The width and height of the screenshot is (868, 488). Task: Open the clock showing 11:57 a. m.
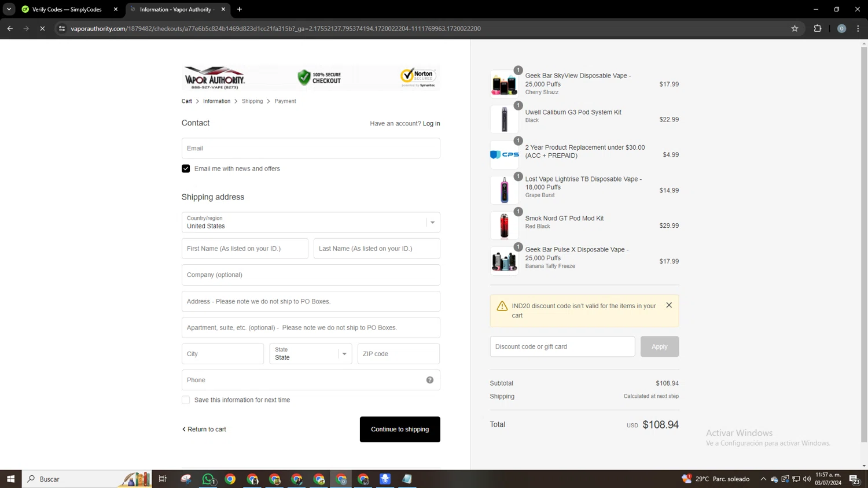click(828, 479)
